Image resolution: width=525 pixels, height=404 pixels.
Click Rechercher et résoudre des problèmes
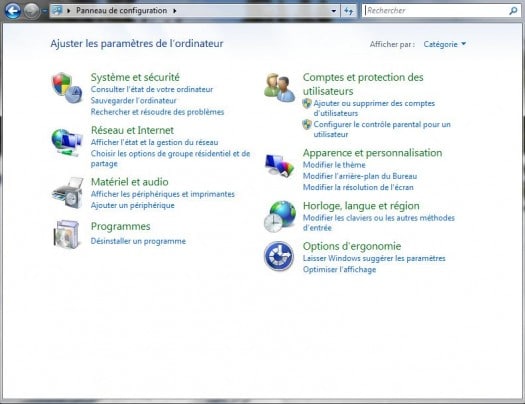pos(157,112)
